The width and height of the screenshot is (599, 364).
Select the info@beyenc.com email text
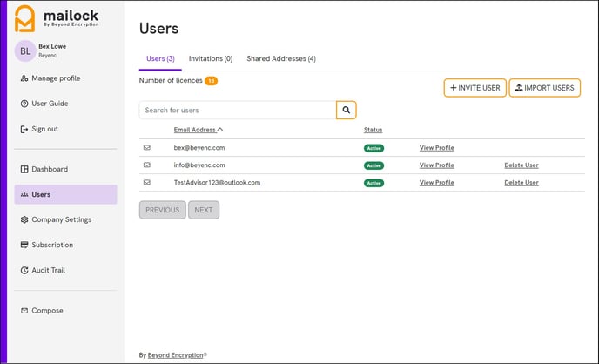click(199, 165)
